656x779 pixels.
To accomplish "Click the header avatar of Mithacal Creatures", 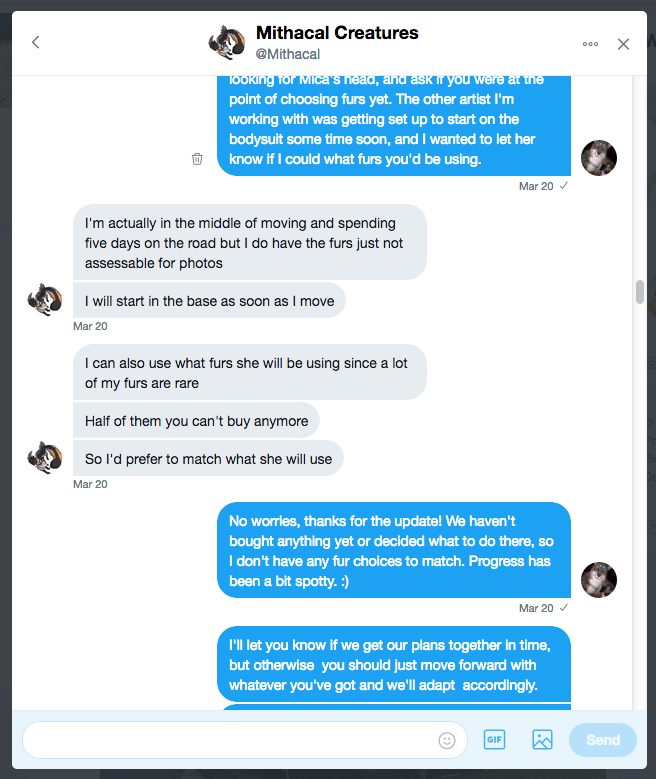I will 226,42.
